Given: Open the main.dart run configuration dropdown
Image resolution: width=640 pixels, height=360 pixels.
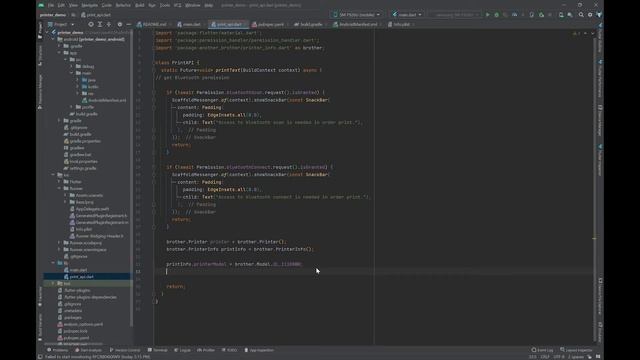Looking at the screenshot, I should [407, 15].
